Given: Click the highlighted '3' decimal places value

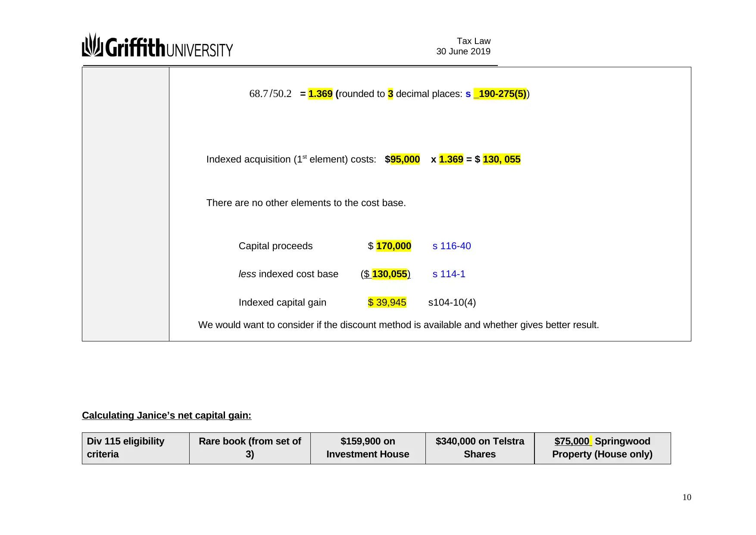Looking at the screenshot, I should point(390,94).
